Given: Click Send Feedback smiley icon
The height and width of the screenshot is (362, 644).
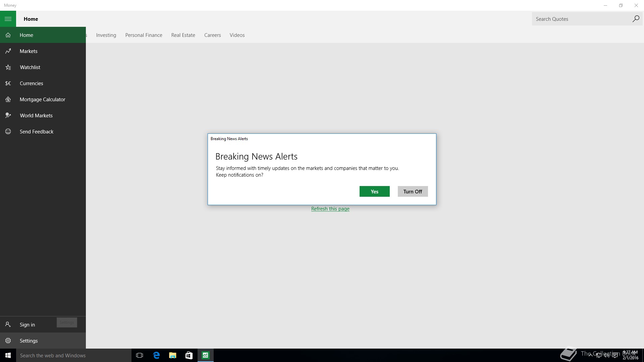Looking at the screenshot, I should pyautogui.click(x=8, y=132).
